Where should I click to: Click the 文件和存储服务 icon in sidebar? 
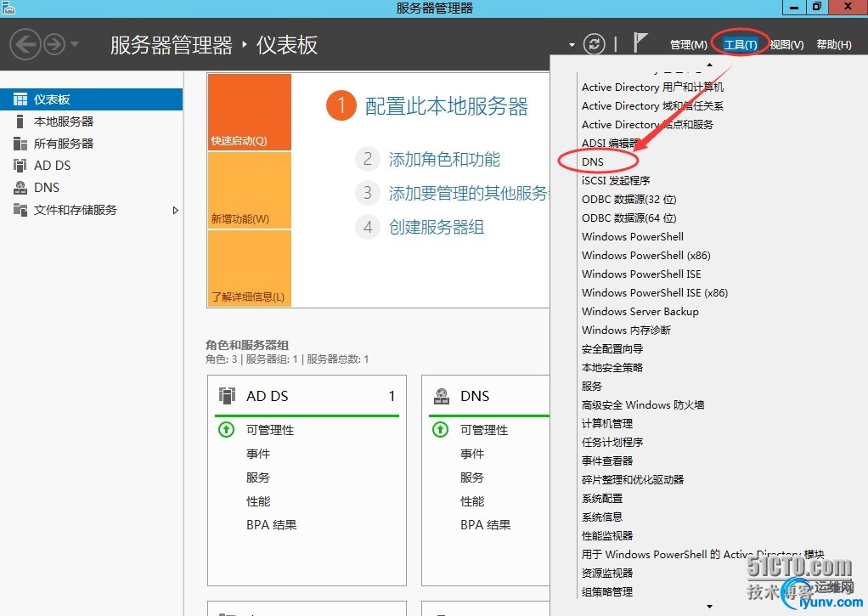click(20, 209)
